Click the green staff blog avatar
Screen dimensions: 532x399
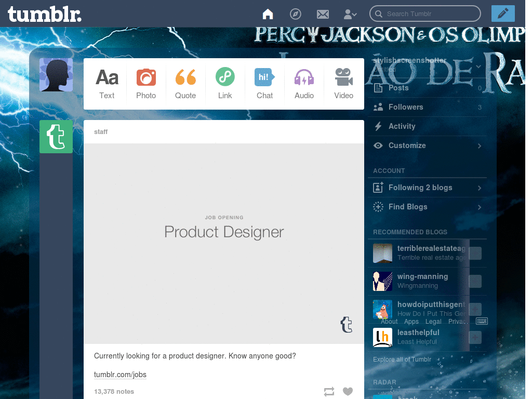(56, 137)
